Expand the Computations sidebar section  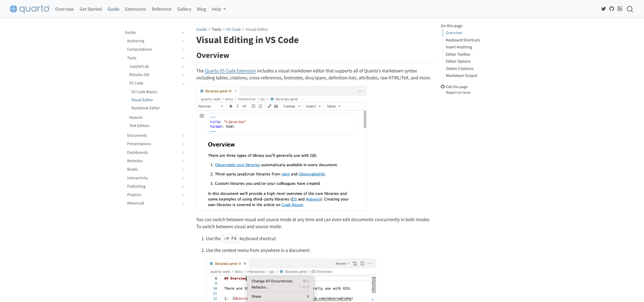[183, 49]
